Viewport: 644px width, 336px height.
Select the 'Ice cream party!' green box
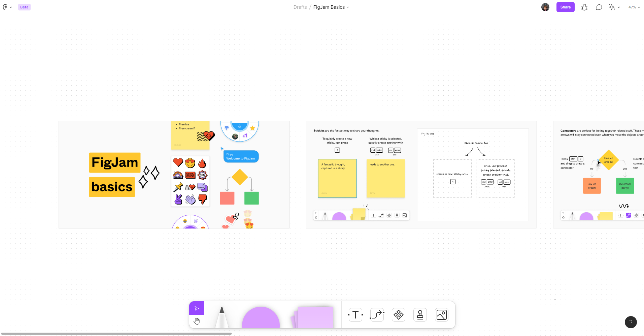[x=625, y=186]
